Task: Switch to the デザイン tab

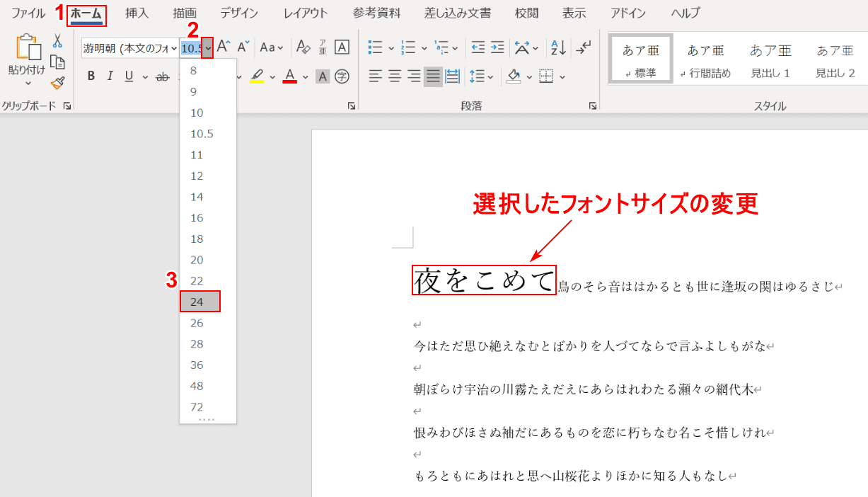Action: (239, 13)
